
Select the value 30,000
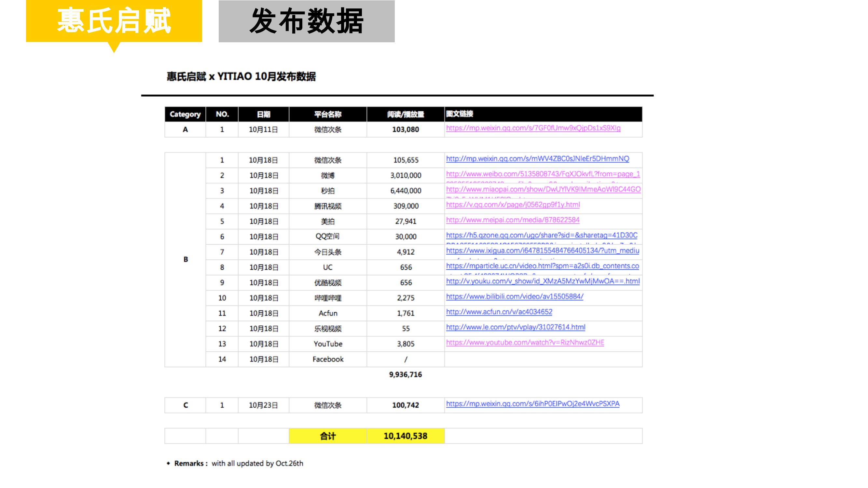click(x=406, y=237)
